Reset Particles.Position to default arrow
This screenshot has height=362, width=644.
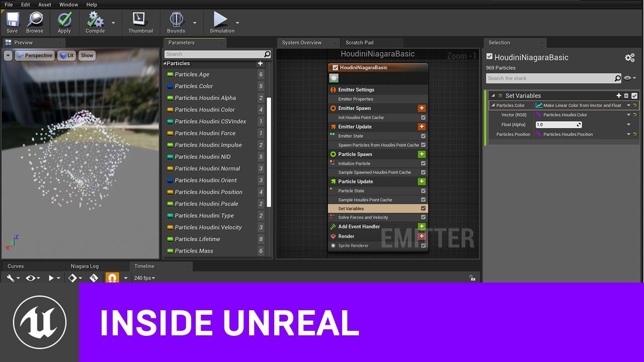pos(635,134)
